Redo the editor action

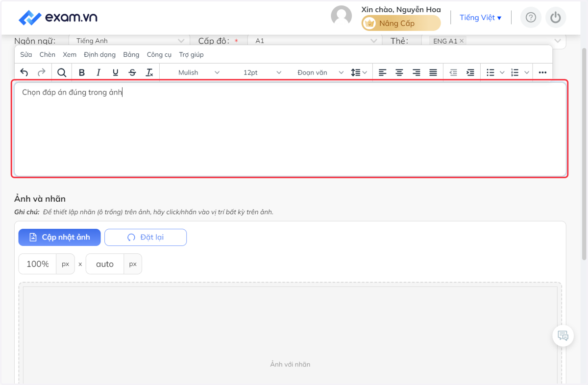(x=42, y=72)
